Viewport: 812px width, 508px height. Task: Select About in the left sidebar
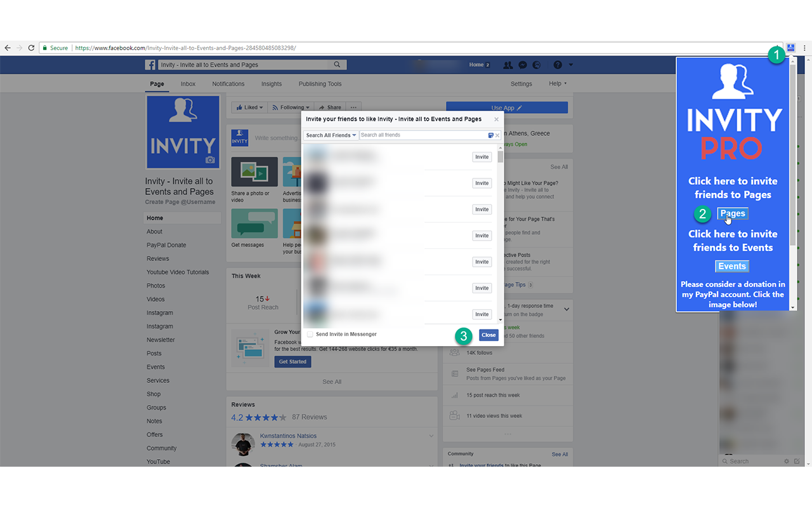(x=155, y=232)
